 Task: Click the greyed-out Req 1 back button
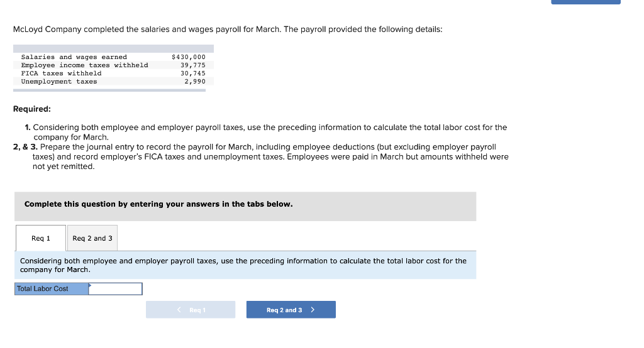[x=191, y=310]
